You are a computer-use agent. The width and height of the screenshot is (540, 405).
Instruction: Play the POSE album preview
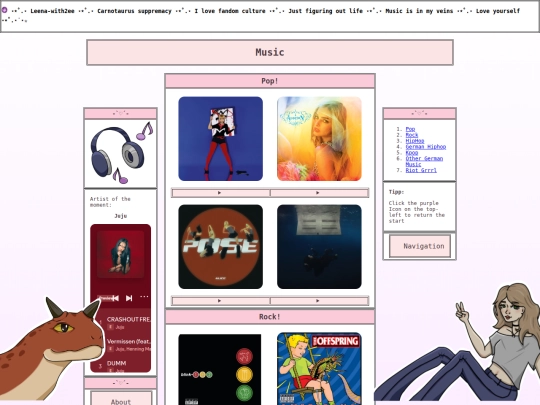point(220,301)
